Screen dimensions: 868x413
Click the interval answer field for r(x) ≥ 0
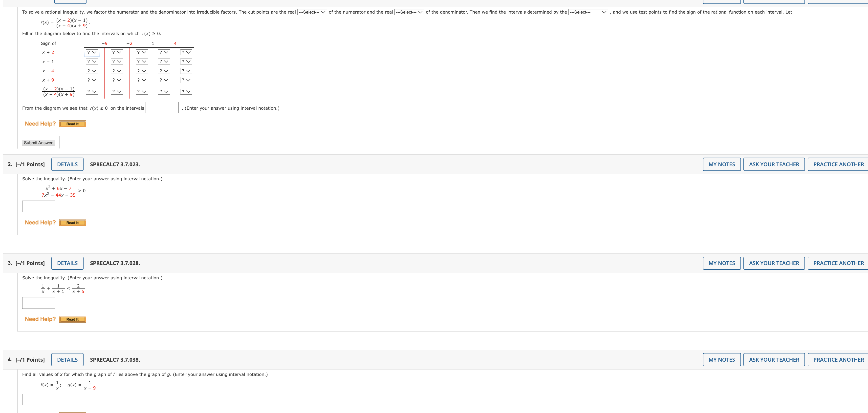point(162,108)
